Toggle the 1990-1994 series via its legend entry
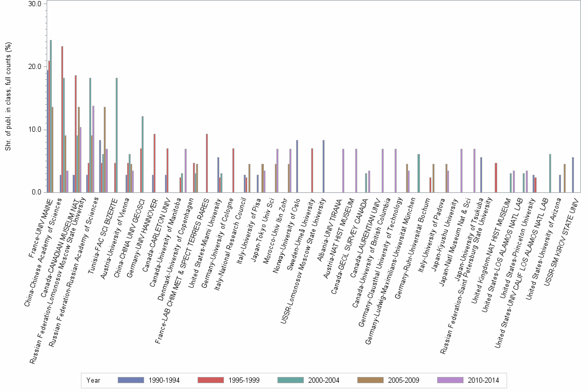The width and height of the screenshot is (588, 392). (164, 380)
